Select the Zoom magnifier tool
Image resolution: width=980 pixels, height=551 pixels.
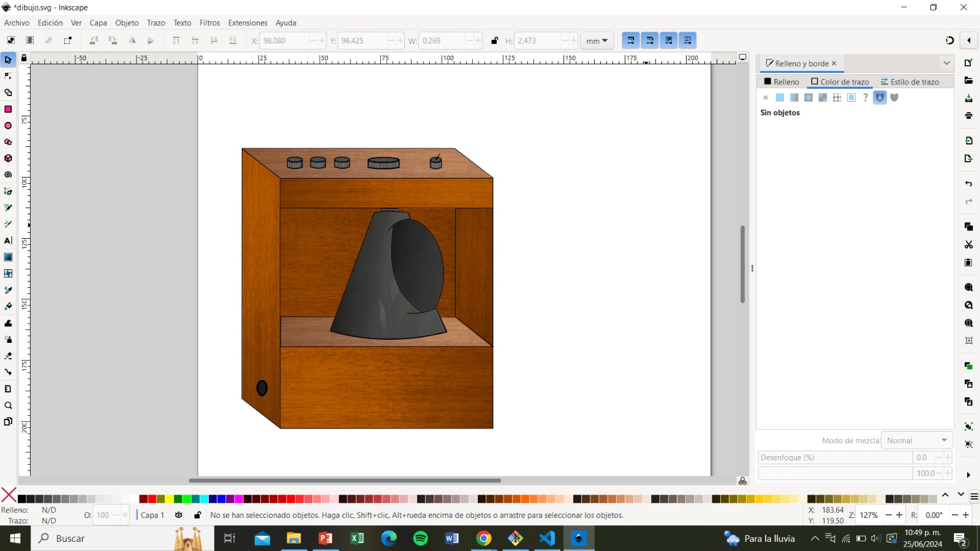click(8, 405)
